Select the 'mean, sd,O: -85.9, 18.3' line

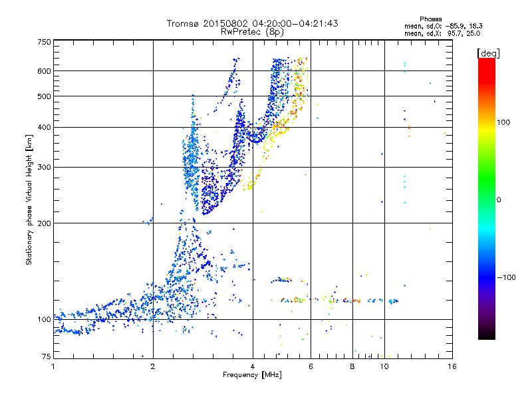(x=443, y=26)
